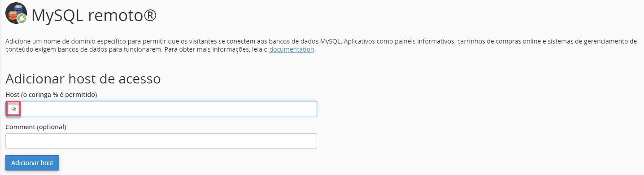Click the red-highlighted % wildcard in Host field
644x175 pixels.
[13, 109]
